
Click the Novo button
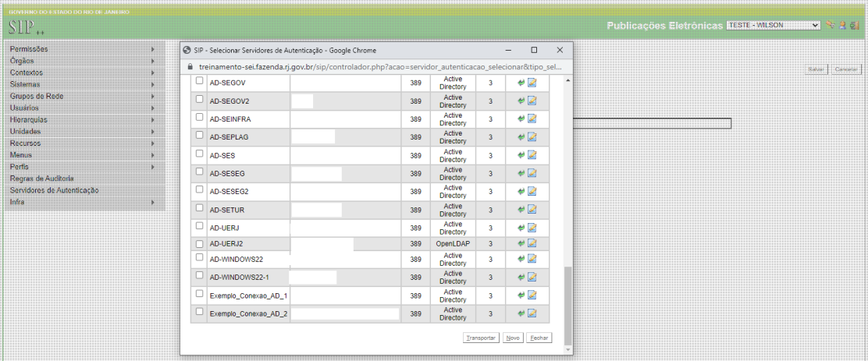pos(513,338)
